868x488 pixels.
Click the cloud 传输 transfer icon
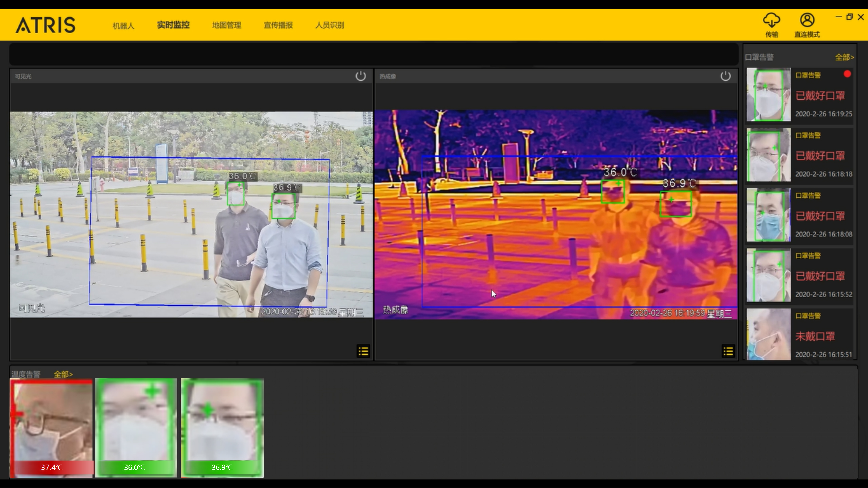tap(771, 21)
